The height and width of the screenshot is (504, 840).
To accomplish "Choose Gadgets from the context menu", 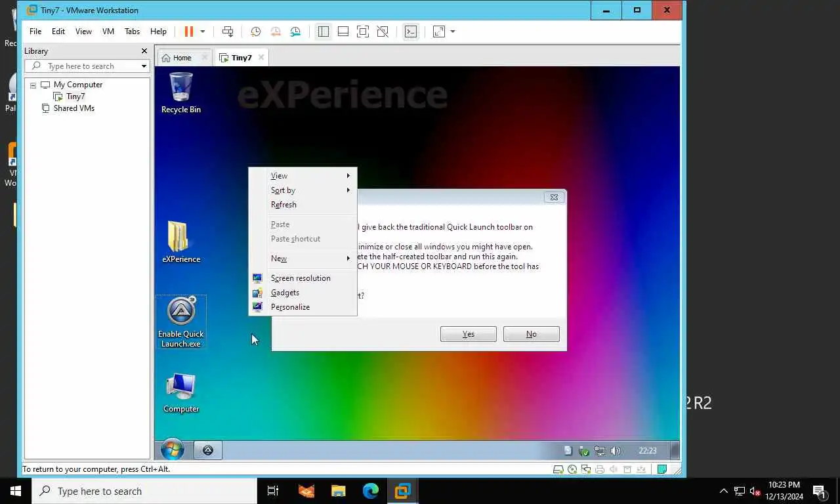I will pyautogui.click(x=303, y=293).
